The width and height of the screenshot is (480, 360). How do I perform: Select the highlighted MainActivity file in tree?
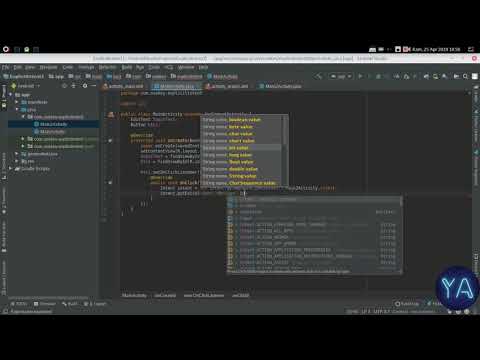pos(53,124)
